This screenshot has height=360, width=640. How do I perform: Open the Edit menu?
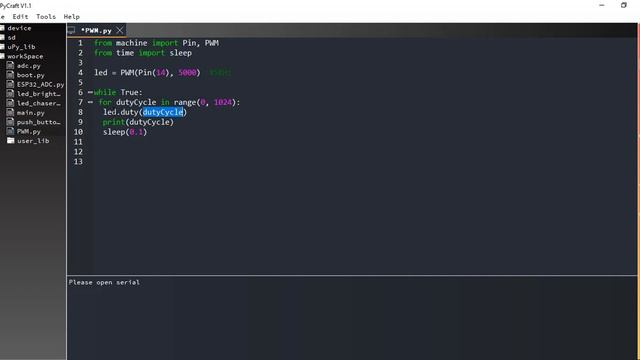click(x=20, y=17)
